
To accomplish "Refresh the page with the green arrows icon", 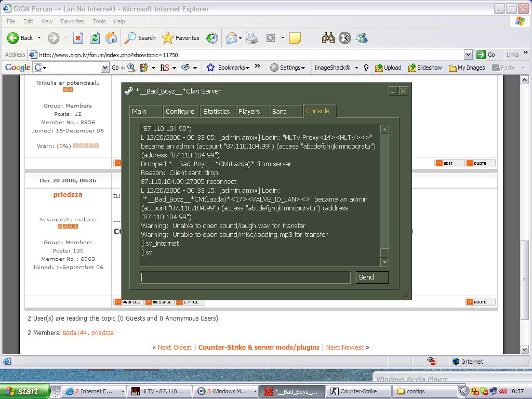I will [x=95, y=38].
